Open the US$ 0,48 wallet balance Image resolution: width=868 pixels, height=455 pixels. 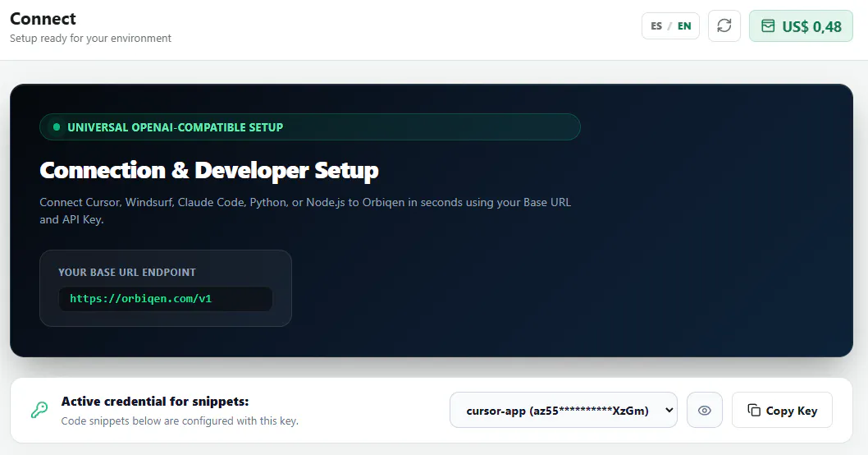pyautogui.click(x=801, y=26)
